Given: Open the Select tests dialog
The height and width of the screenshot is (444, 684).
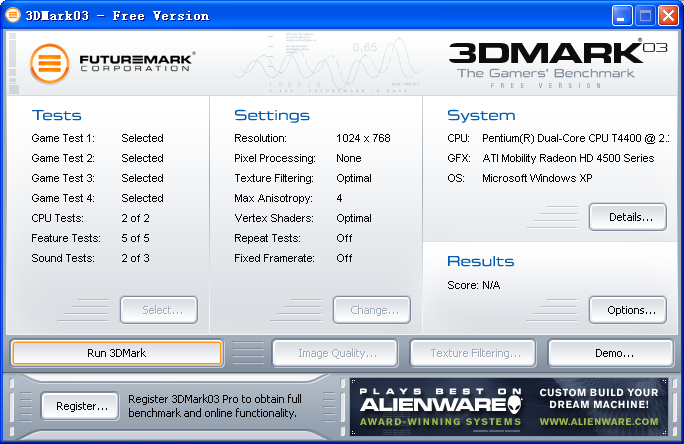Looking at the screenshot, I should click(159, 310).
